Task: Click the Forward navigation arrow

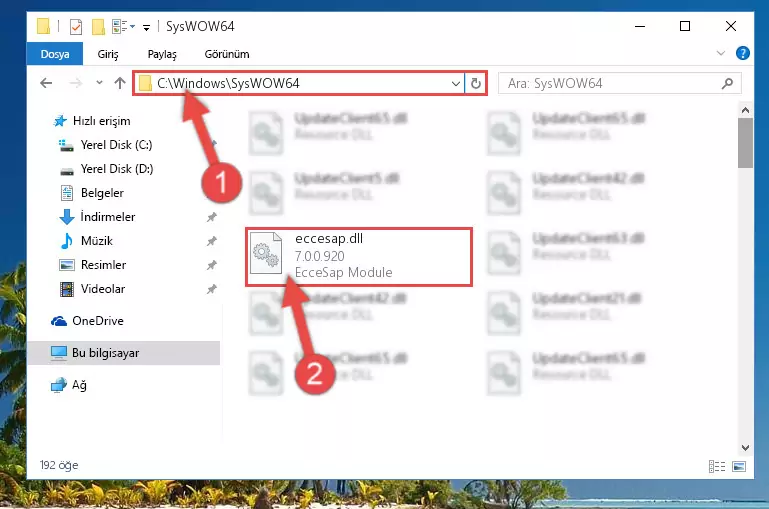Action: coord(76,83)
